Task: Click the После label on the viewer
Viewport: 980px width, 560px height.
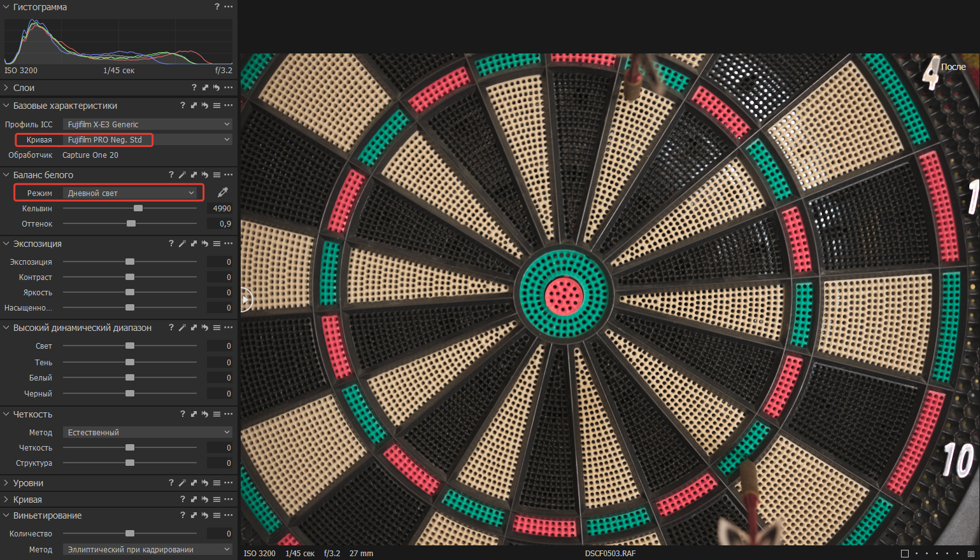Action: pyautogui.click(x=953, y=67)
